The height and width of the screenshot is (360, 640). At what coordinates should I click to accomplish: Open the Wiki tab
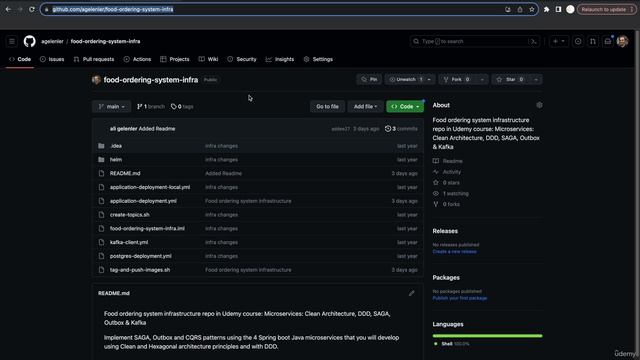tap(208, 59)
